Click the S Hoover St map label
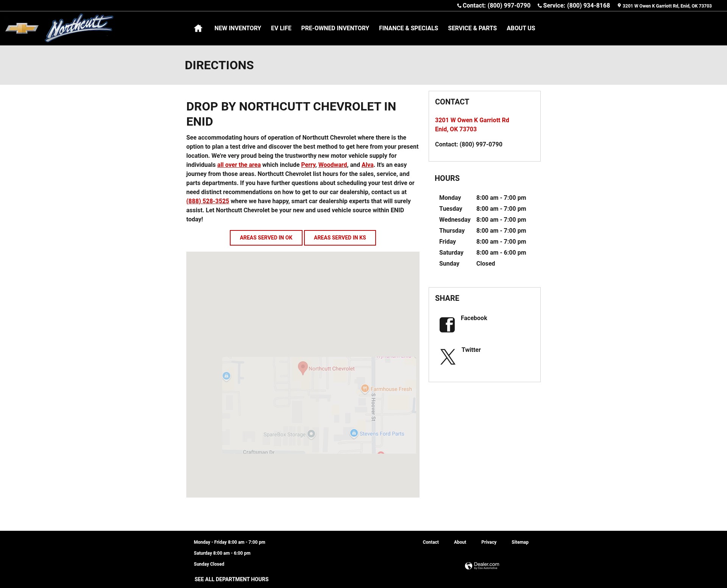727x588 pixels. (x=373, y=407)
